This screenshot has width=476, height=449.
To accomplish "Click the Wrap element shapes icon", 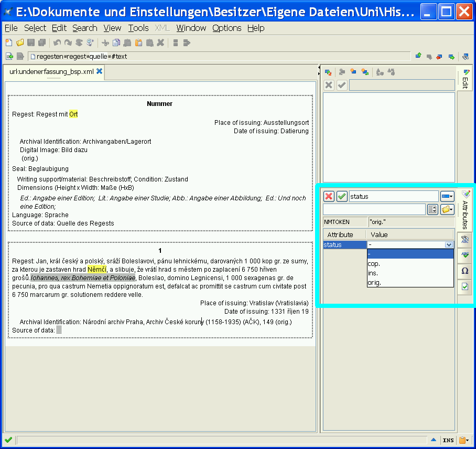I will point(391,72).
